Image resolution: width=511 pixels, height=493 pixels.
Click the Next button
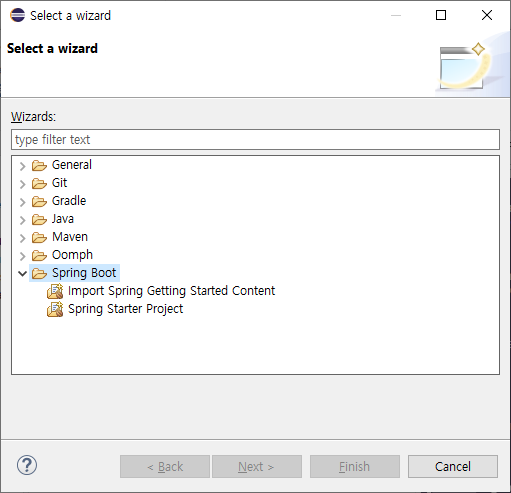257,466
